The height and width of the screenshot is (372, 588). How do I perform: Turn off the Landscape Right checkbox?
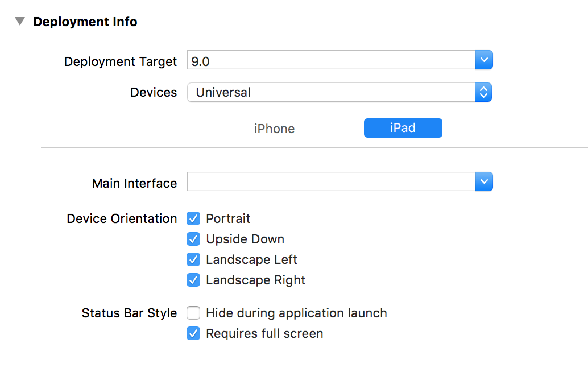coord(193,280)
